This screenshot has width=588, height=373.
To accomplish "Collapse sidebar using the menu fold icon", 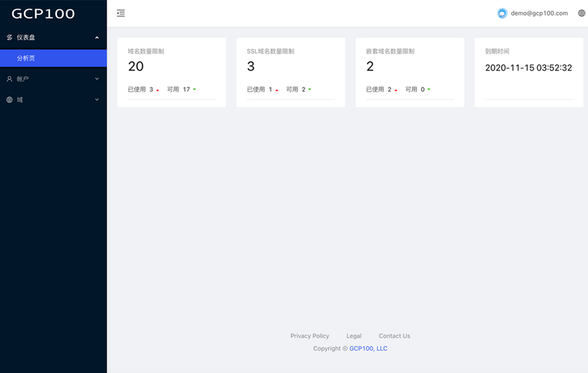I will [121, 13].
